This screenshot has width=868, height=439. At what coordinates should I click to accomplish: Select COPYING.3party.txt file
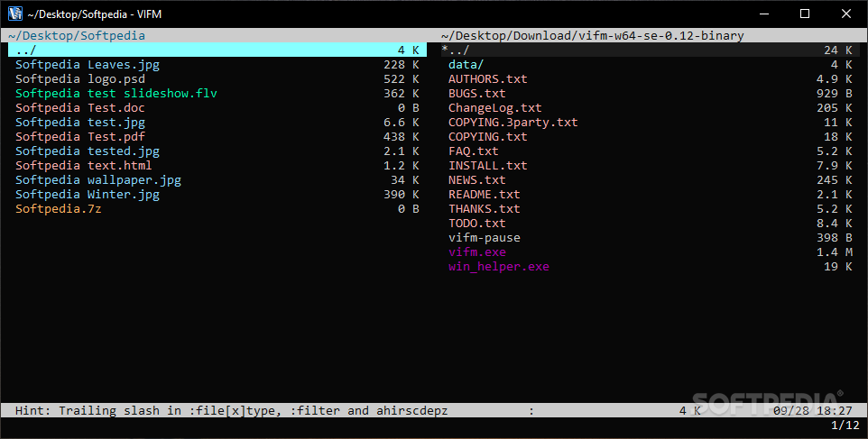point(513,123)
